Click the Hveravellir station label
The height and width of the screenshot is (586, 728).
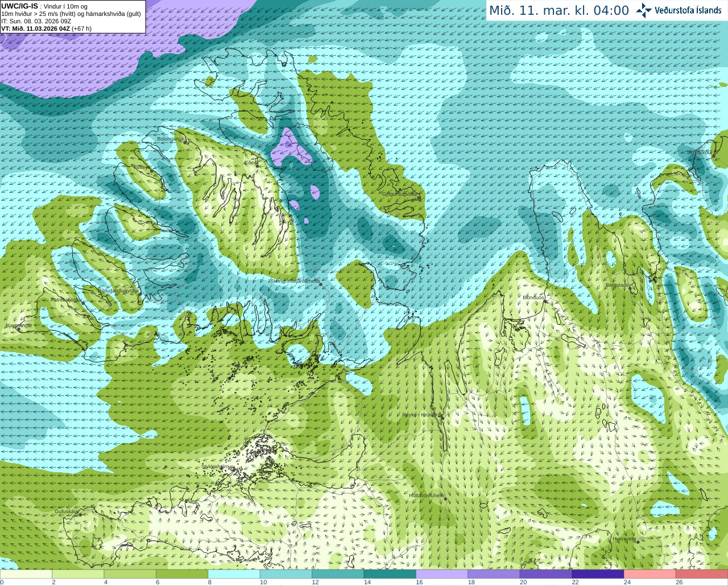click(624, 538)
